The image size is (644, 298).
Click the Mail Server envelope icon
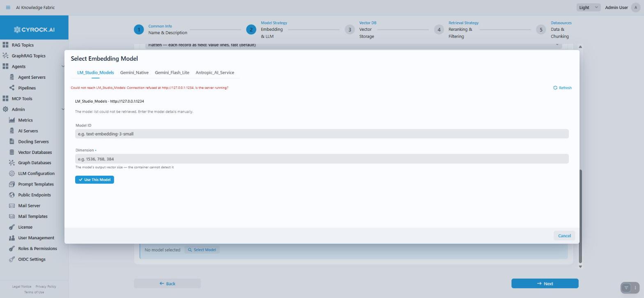12,206
